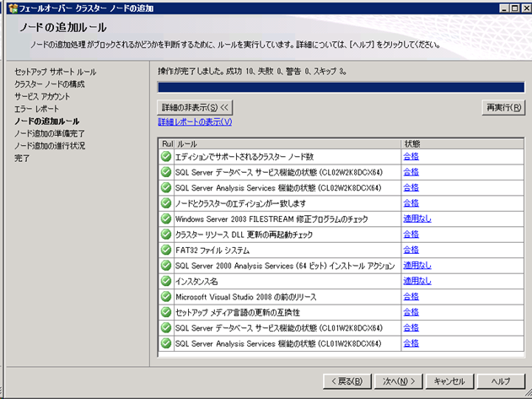Click check icon for ノードとクラスターのエディションが一致します
The width and height of the screenshot is (532, 399).
166,203
